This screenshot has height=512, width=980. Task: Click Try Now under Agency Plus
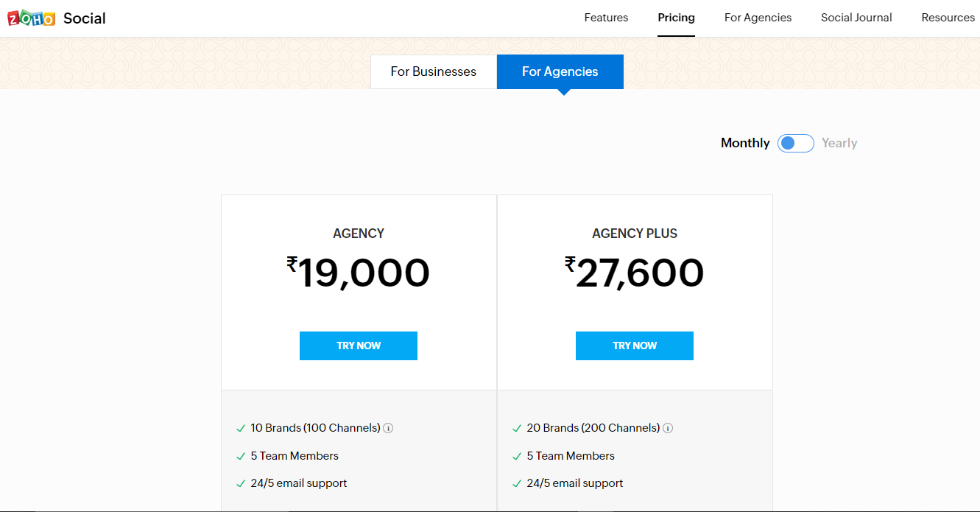tap(635, 346)
